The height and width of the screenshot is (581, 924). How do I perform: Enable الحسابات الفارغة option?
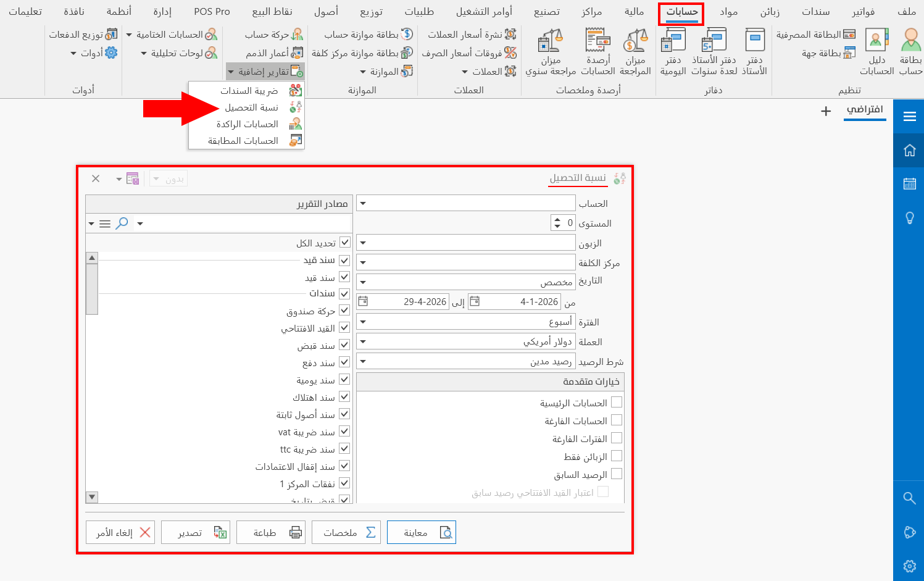click(x=616, y=420)
